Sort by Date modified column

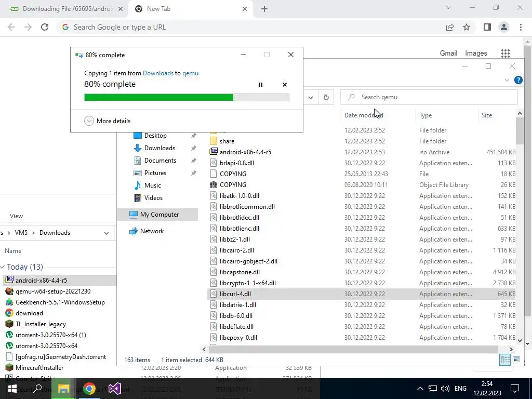click(378, 115)
